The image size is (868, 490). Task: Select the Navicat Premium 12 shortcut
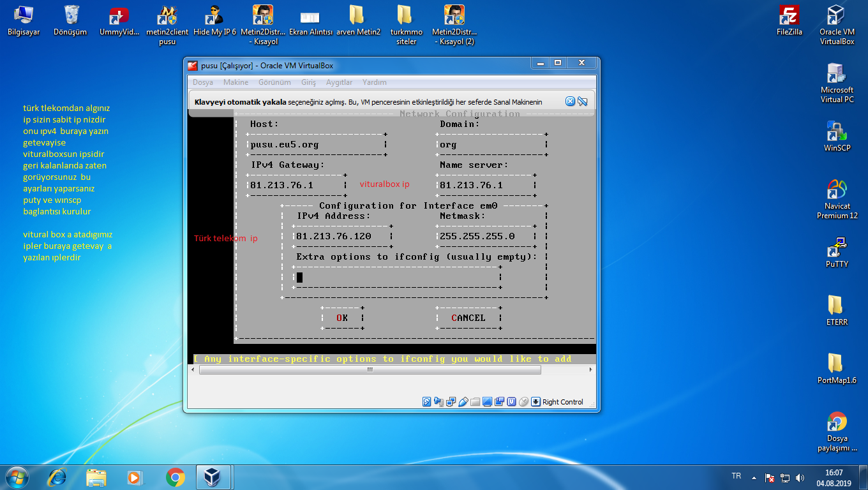[x=837, y=199]
